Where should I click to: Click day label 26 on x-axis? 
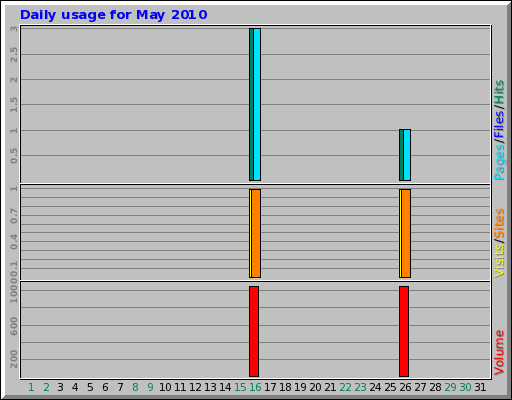tap(405, 387)
